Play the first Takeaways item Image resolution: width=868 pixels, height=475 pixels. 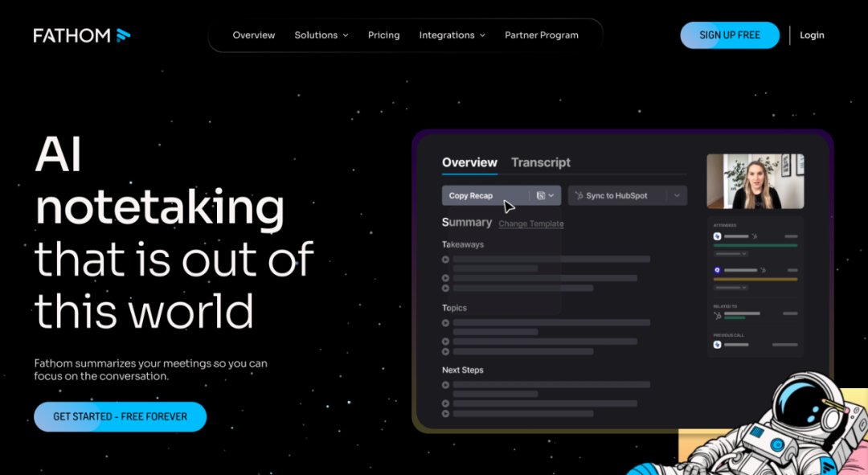point(445,259)
